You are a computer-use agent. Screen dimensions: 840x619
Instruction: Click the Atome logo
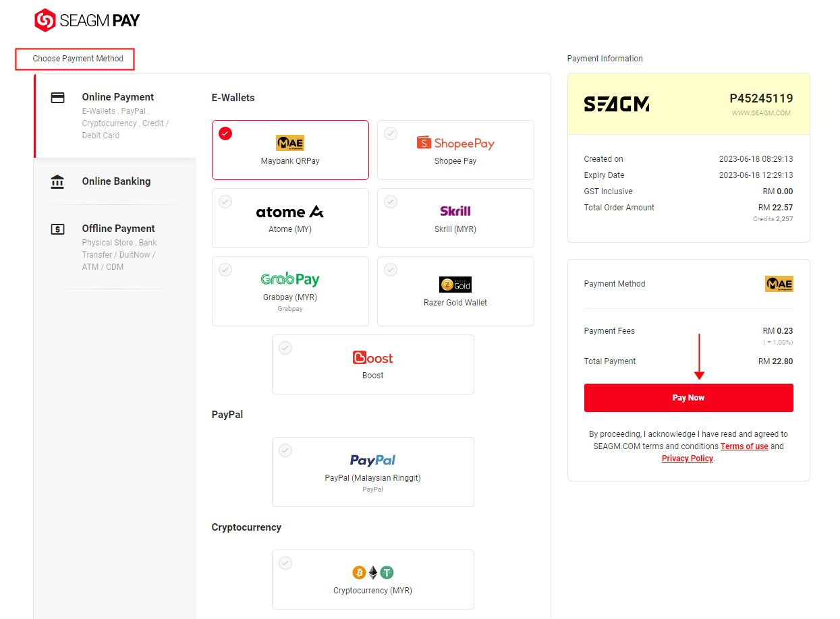(x=290, y=212)
